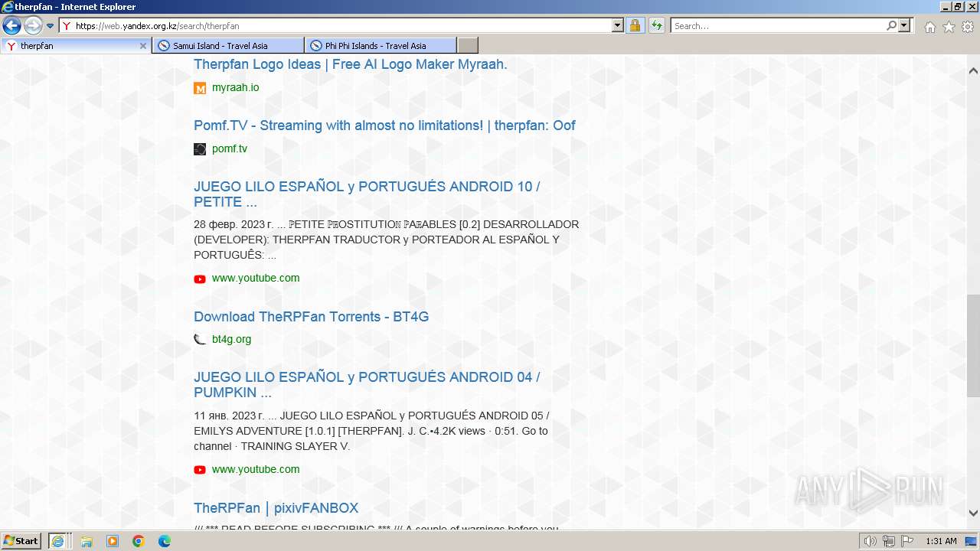
Task: Open File Explorer from the taskbar
Action: (87, 541)
